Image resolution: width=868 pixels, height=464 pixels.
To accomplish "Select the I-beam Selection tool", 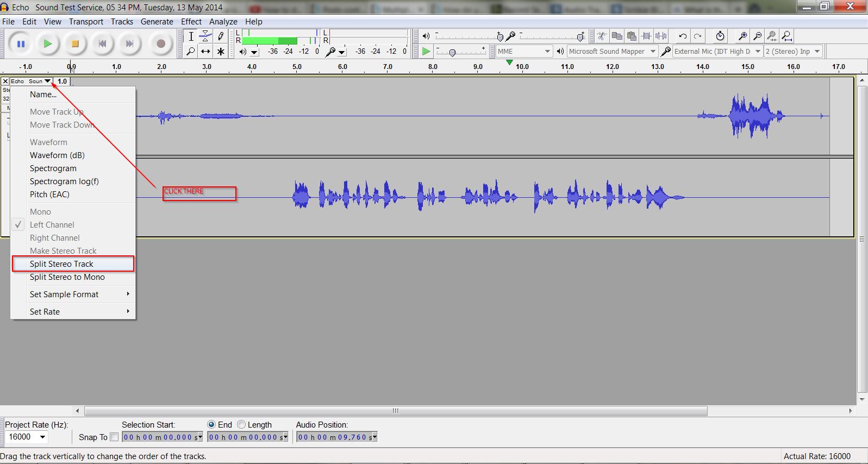I will (x=191, y=36).
